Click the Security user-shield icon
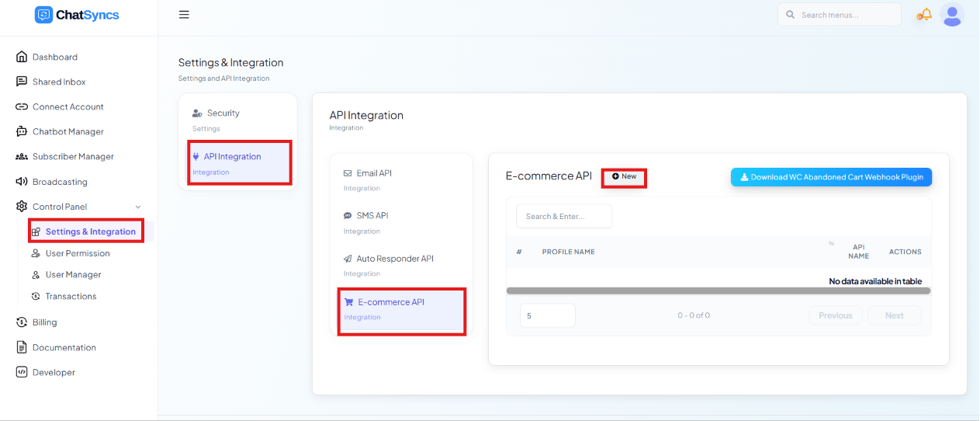Image resolution: width=980 pixels, height=421 pixels. click(198, 113)
